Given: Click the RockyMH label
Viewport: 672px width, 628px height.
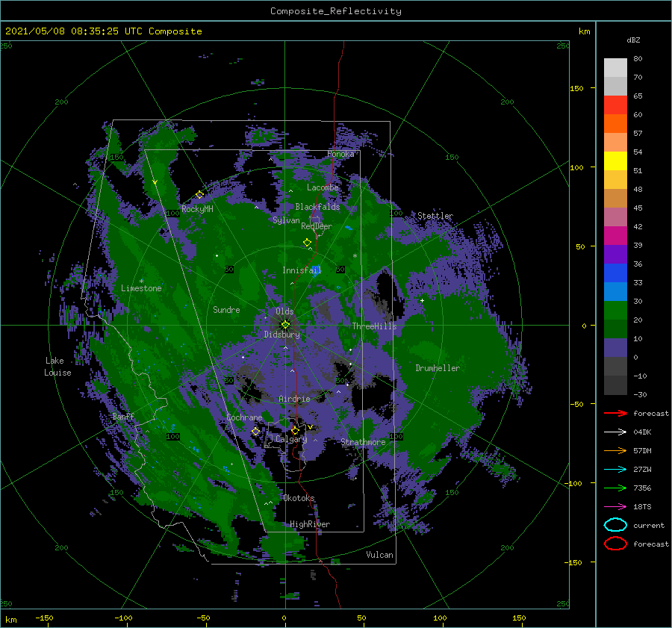Looking at the screenshot, I should coord(197,209).
